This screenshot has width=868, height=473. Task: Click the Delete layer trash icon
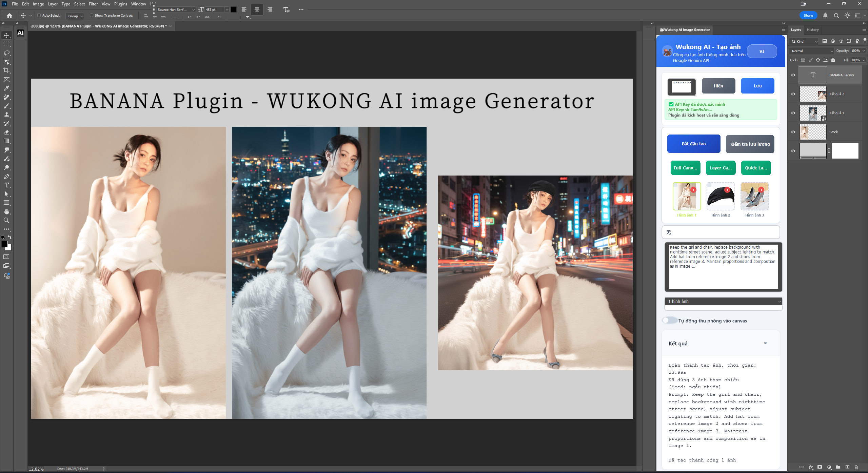point(856,467)
